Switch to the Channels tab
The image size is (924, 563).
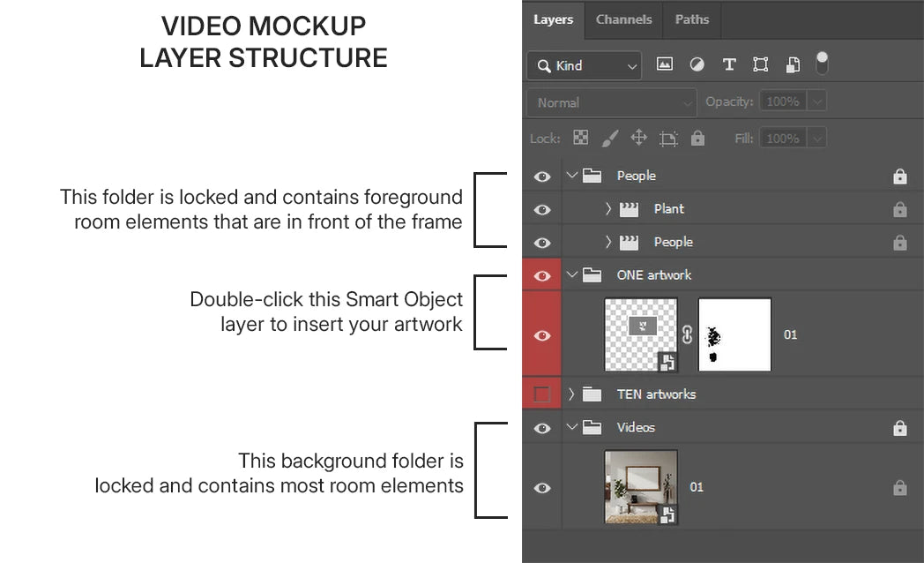click(623, 19)
